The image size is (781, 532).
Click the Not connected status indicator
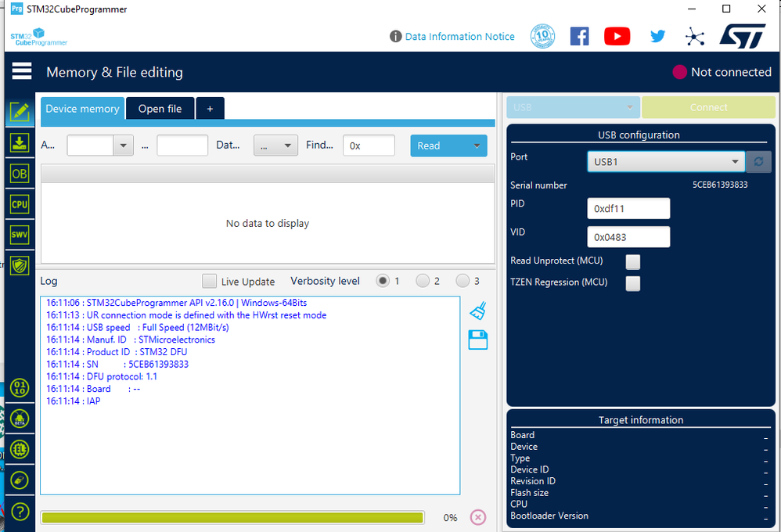[x=722, y=72]
